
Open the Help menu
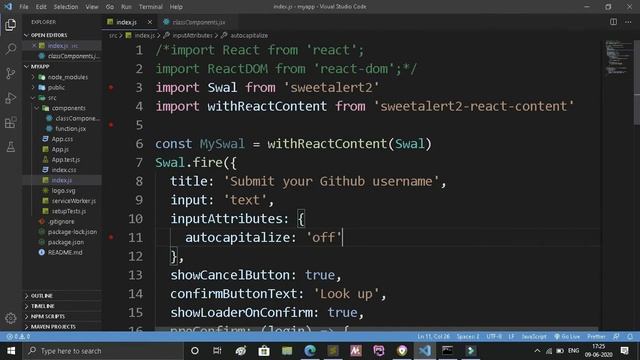[x=176, y=7]
